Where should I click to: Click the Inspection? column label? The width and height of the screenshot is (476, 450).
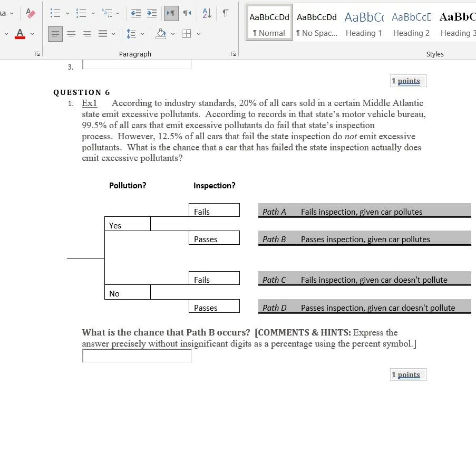tap(215, 185)
